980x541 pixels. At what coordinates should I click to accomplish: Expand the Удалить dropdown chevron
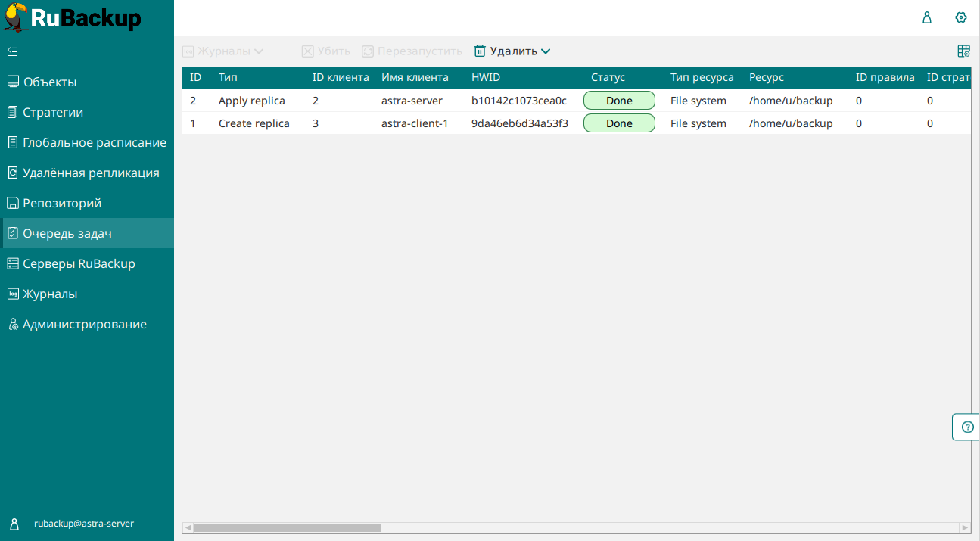point(546,51)
